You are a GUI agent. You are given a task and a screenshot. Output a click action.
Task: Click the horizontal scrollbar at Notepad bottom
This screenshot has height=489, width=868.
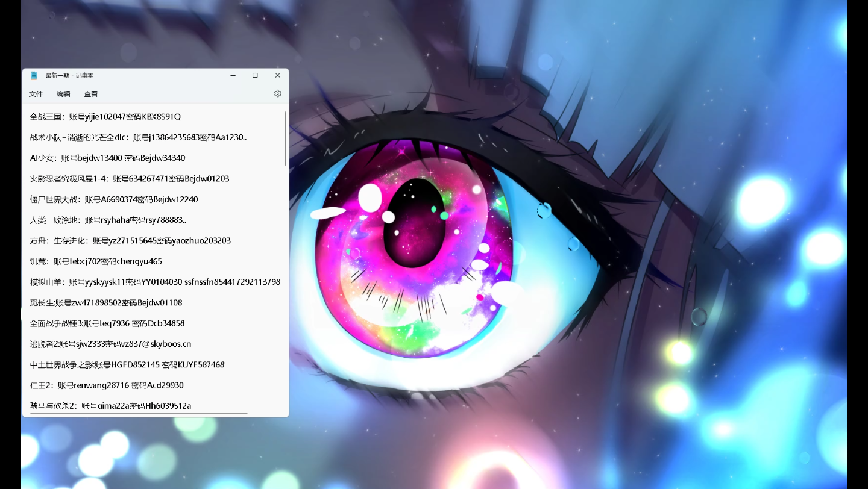click(139, 414)
